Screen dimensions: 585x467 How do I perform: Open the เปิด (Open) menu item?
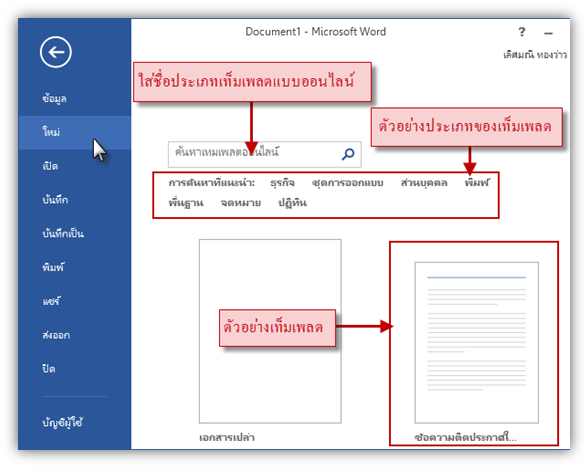coord(50,166)
